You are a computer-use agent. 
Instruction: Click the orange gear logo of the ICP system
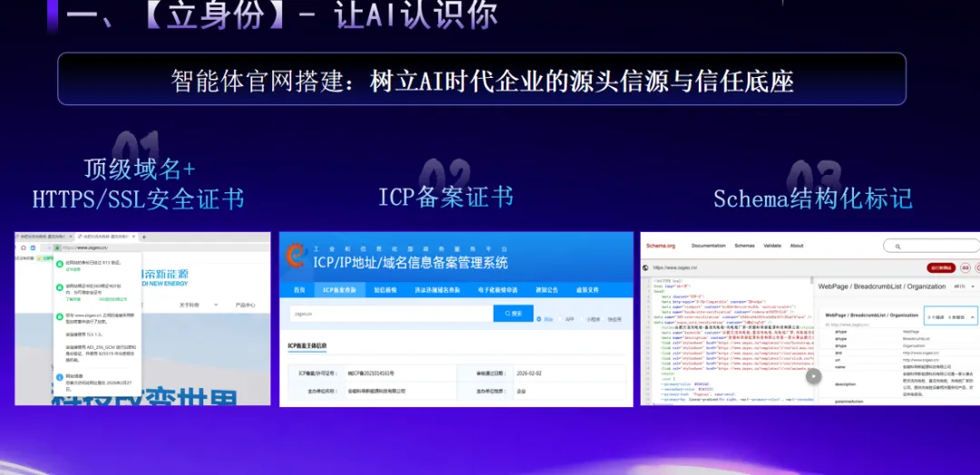(295, 257)
